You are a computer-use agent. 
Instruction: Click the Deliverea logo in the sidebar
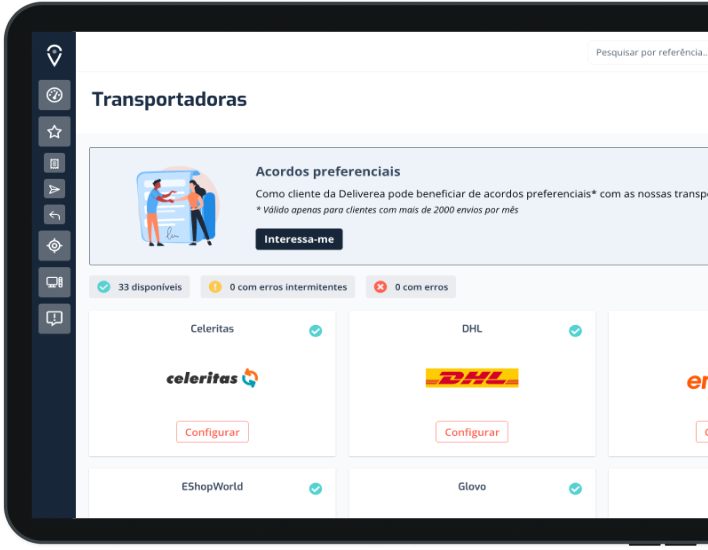click(54, 55)
